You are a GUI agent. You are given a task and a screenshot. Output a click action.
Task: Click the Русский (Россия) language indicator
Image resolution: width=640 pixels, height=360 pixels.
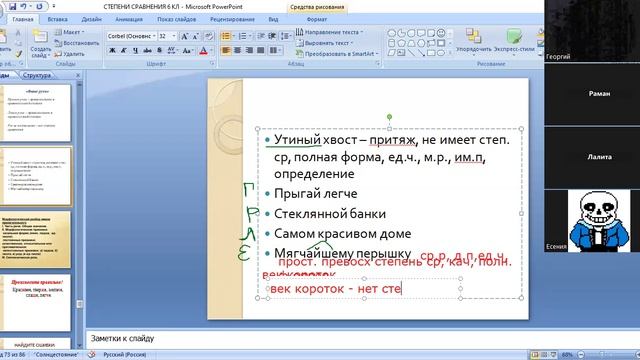coord(125,355)
